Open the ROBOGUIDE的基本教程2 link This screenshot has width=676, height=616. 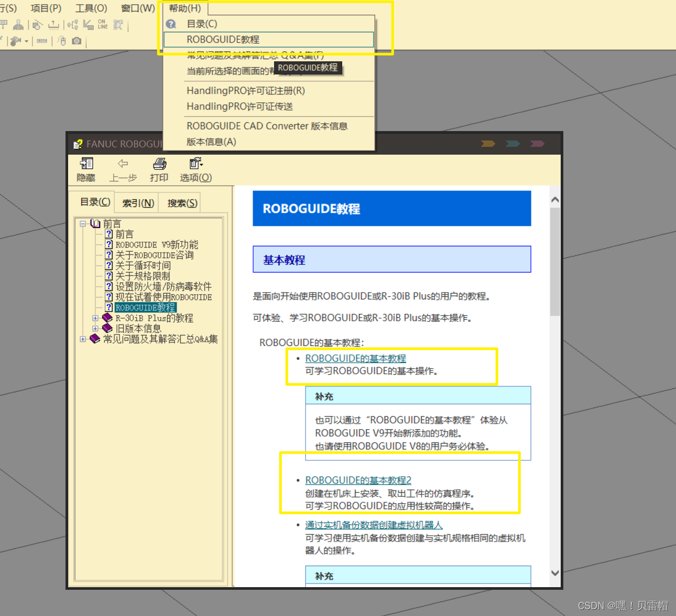(358, 480)
